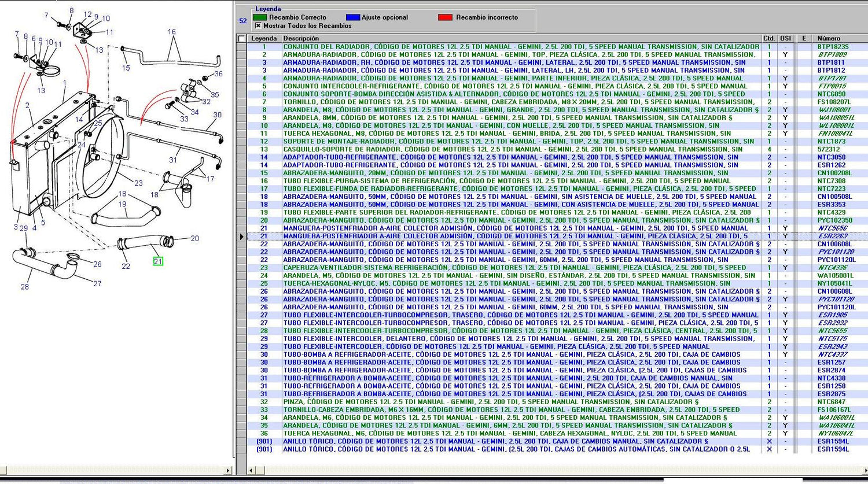The width and height of the screenshot is (868, 484).
Task: Select callout 16 for the bleed hose
Action: pyautogui.click(x=172, y=32)
